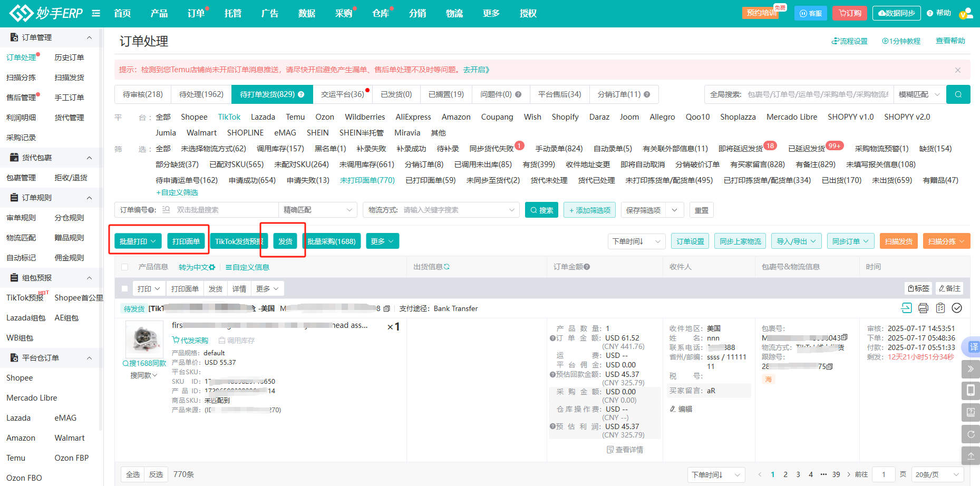Click the 添加筛选项 button
The width and height of the screenshot is (980, 486).
(589, 210)
